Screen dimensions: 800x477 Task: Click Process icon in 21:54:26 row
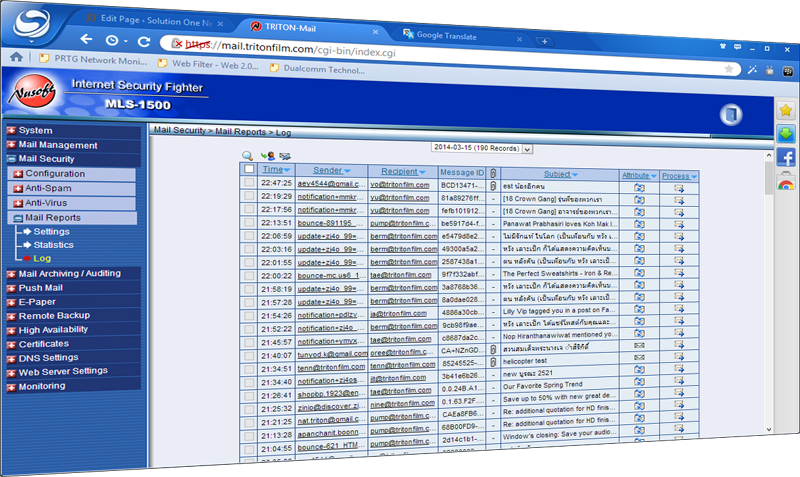pos(679,309)
